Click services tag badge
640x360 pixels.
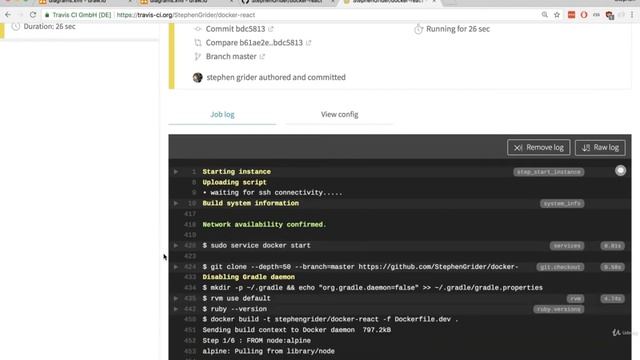tap(567, 246)
